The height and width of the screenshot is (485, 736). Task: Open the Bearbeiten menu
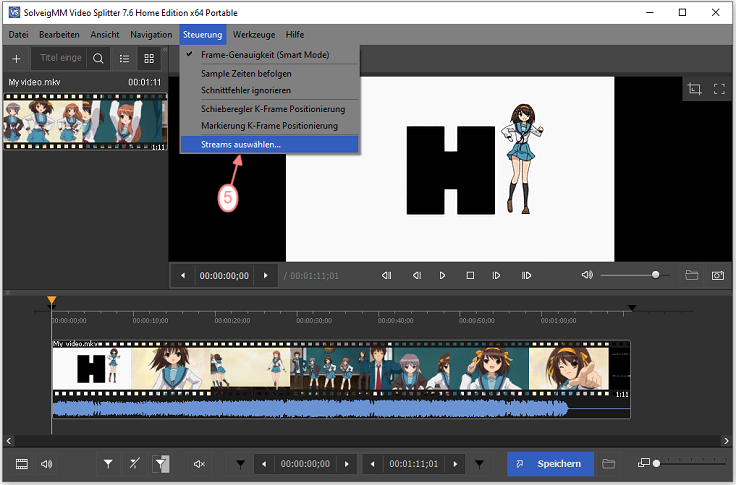(x=59, y=35)
